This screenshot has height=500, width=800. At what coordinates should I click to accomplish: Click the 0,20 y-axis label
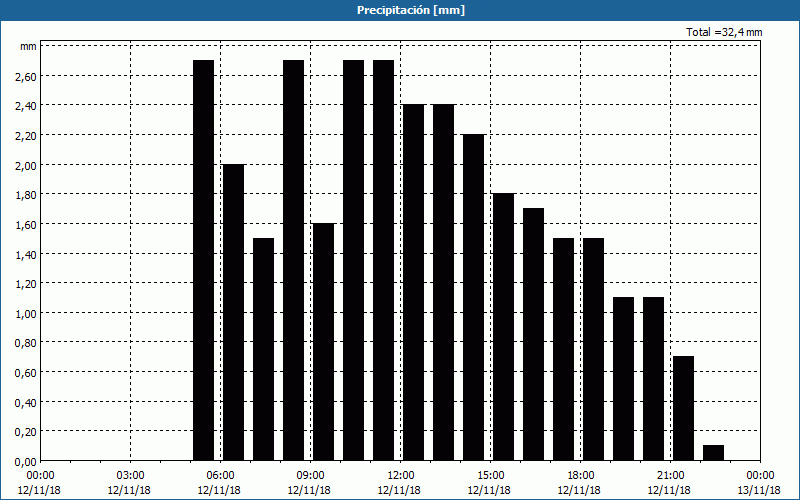(x=26, y=432)
